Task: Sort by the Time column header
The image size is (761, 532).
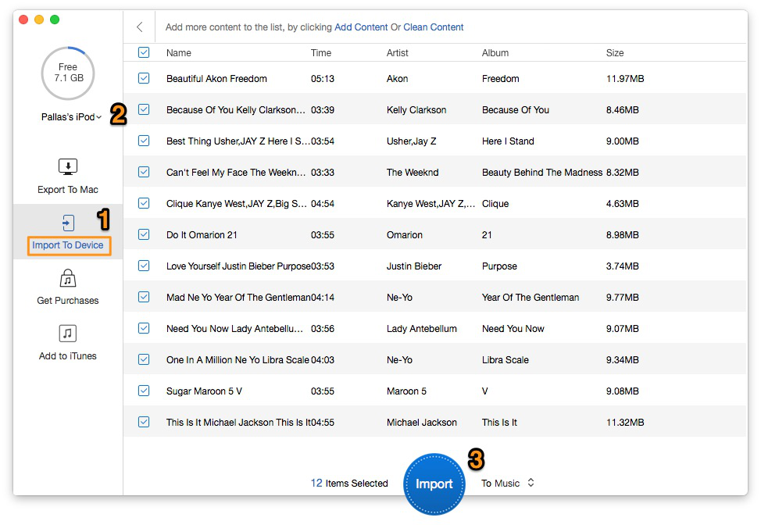Action: pyautogui.click(x=321, y=53)
